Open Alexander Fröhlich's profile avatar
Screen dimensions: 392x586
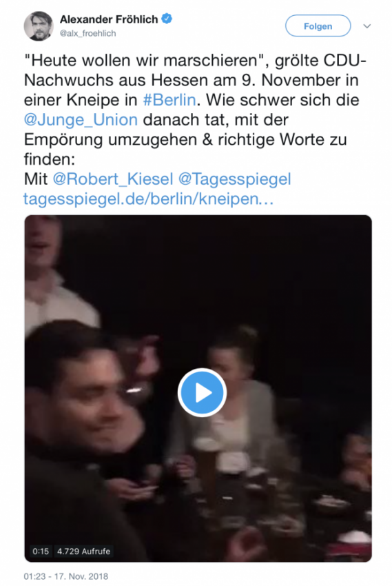pyautogui.click(x=39, y=26)
